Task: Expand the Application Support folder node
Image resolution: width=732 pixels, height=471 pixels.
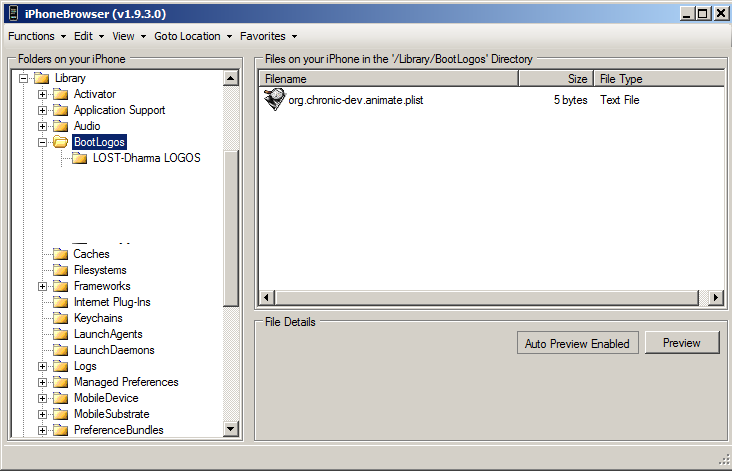Action: coord(43,110)
